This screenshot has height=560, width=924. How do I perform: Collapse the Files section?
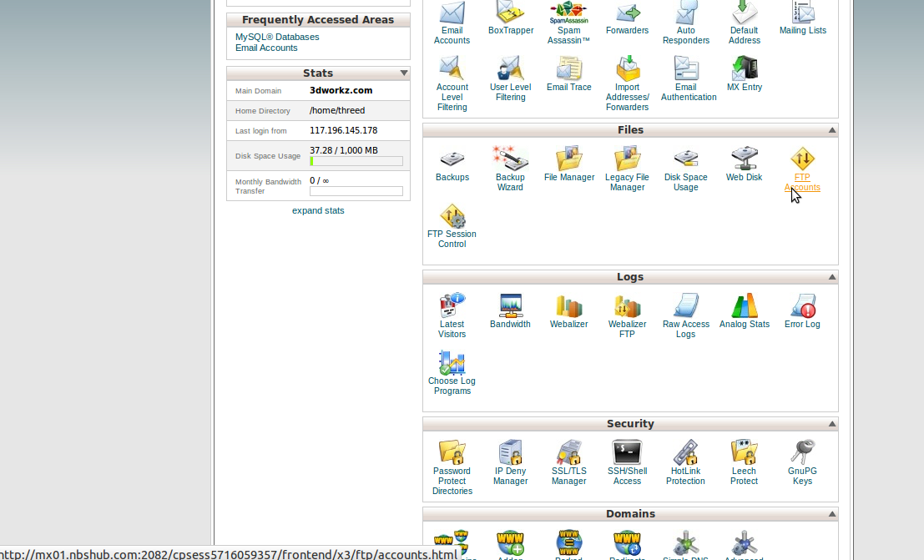[831, 130]
